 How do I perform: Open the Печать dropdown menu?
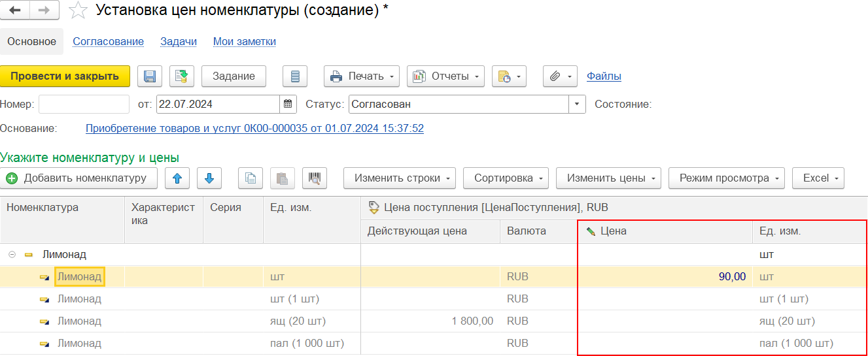pos(362,76)
